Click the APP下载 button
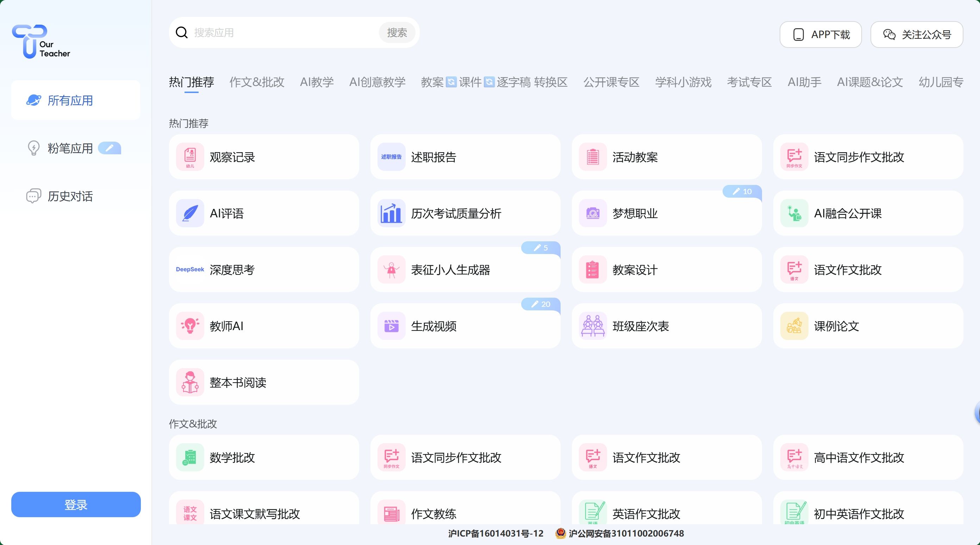Screen dimensions: 980x545 (x=820, y=35)
